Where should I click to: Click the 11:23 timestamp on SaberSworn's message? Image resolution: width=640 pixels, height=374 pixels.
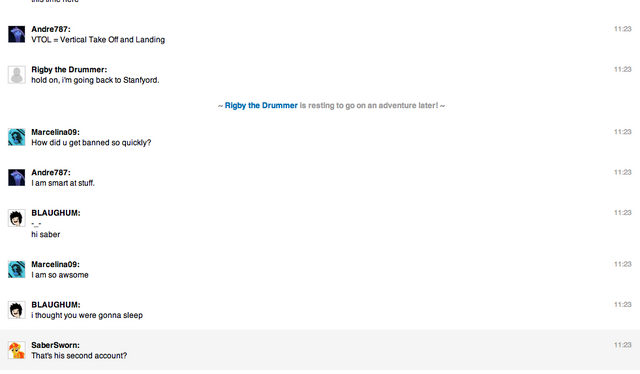[623, 345]
